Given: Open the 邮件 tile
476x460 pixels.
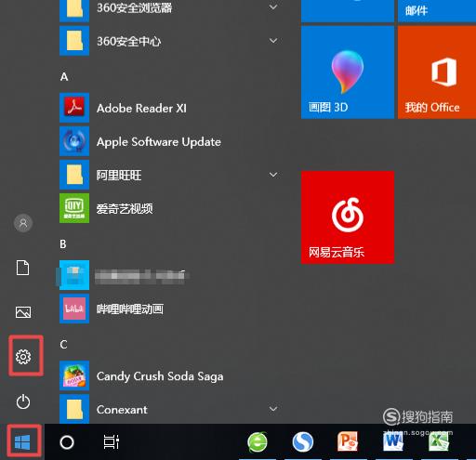Looking at the screenshot, I should tap(437, 11).
